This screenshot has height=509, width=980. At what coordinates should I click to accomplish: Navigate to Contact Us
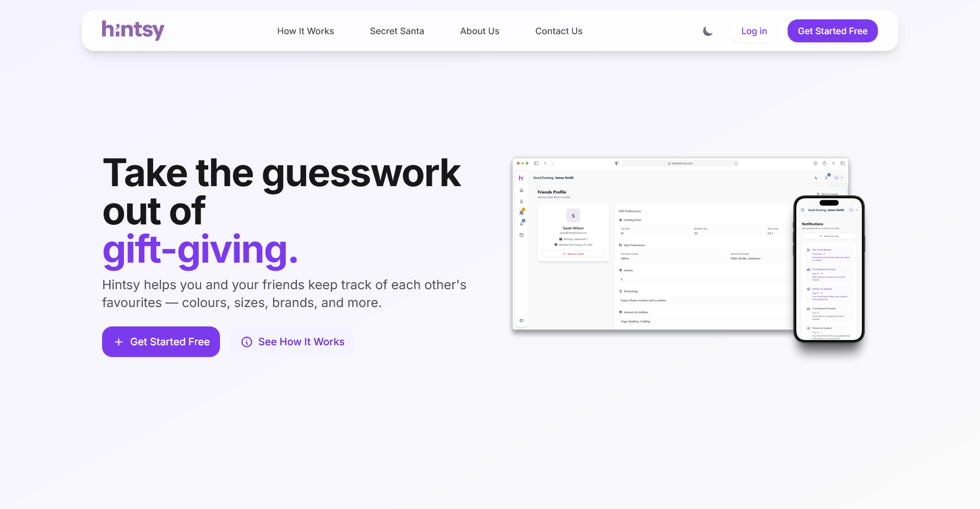pos(558,31)
